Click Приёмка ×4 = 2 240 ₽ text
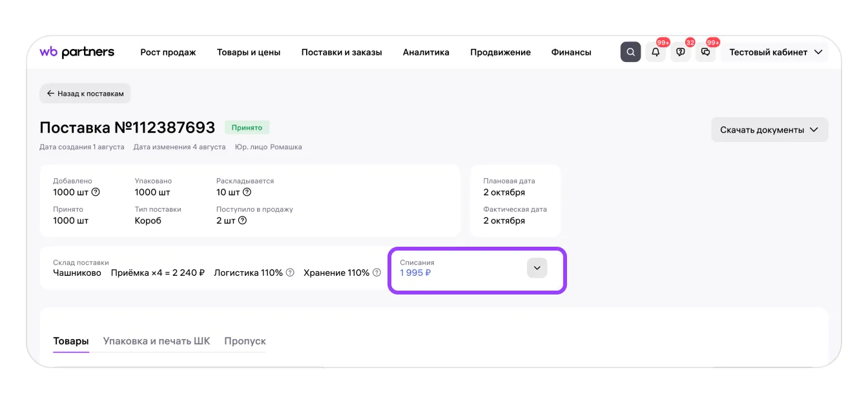Image resolution: width=868 pixels, height=403 pixels. [158, 273]
